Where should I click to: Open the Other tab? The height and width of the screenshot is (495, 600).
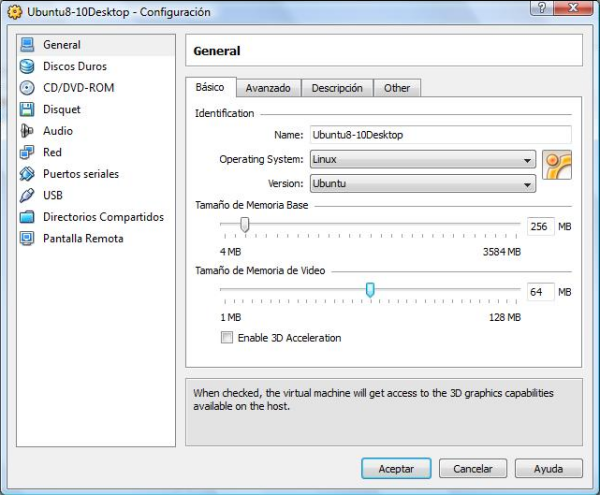click(x=397, y=88)
